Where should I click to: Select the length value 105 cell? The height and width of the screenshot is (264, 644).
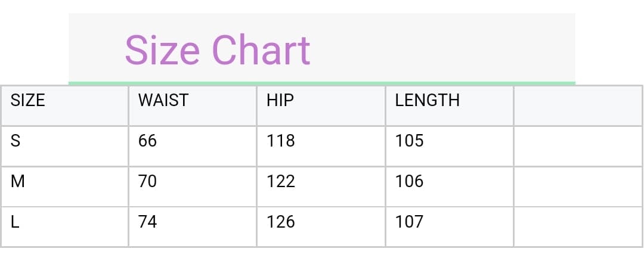click(449, 146)
